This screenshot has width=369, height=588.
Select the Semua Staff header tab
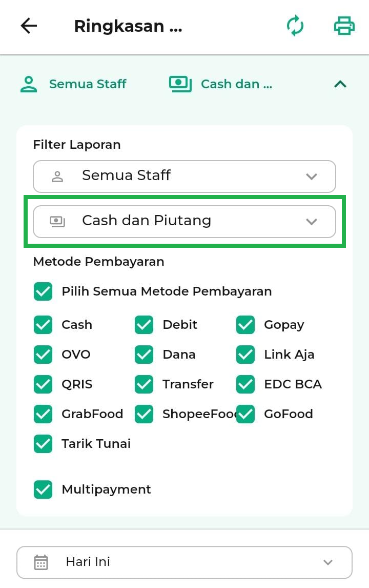(x=88, y=84)
